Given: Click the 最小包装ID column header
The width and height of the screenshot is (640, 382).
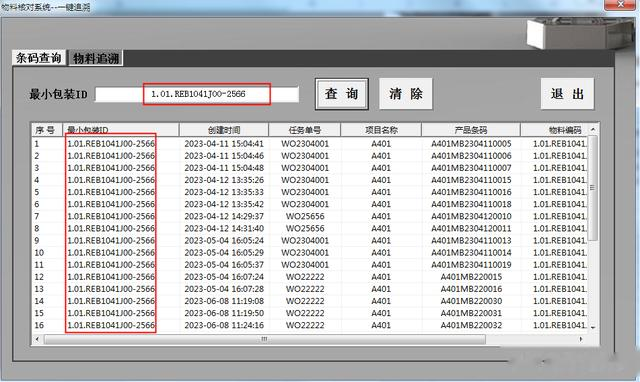Looking at the screenshot, I should click(120, 130).
